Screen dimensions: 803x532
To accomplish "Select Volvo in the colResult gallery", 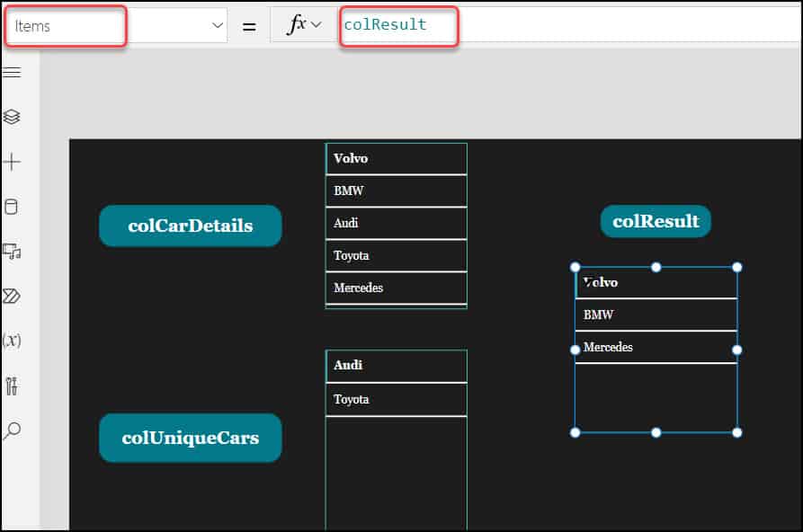I will 656,283.
